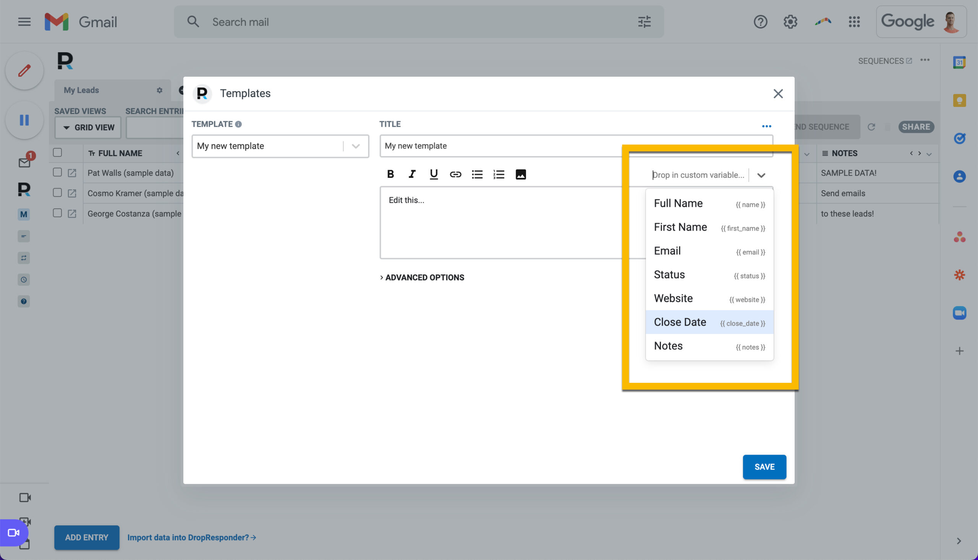Screen dimensions: 978x560
Task: Check the Cosmo Kramer row checkbox
Action: pos(57,192)
